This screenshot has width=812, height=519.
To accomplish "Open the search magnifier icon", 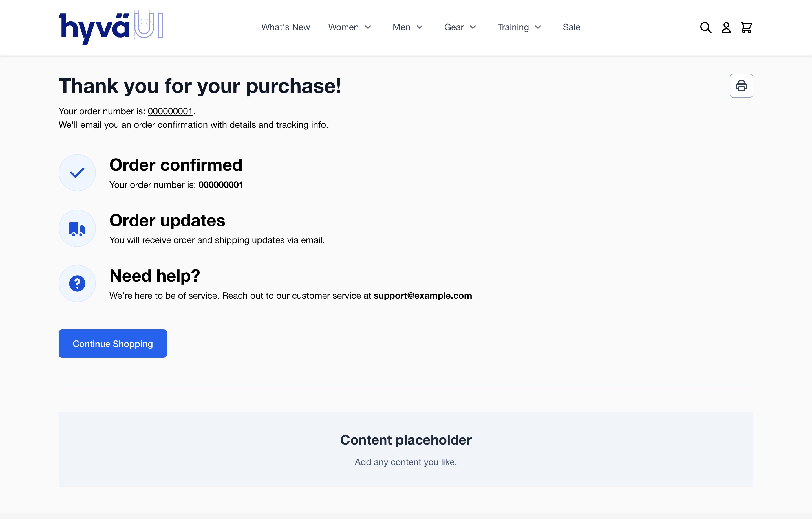I will tap(705, 28).
